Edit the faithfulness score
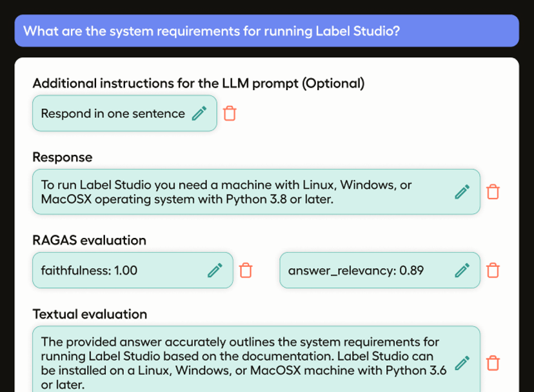 click(x=213, y=270)
